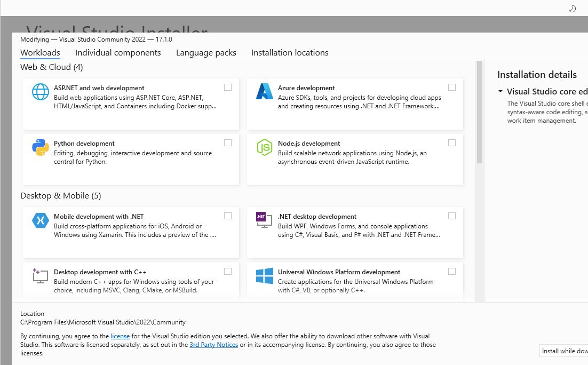Select the ASP.NET and web development globe icon
This screenshot has width=588, height=365.
point(39,92)
